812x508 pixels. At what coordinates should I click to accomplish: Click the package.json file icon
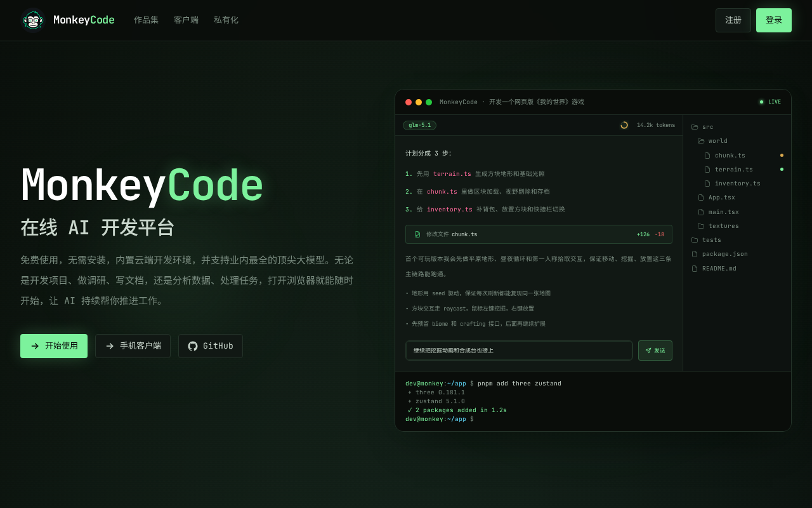[695, 254]
